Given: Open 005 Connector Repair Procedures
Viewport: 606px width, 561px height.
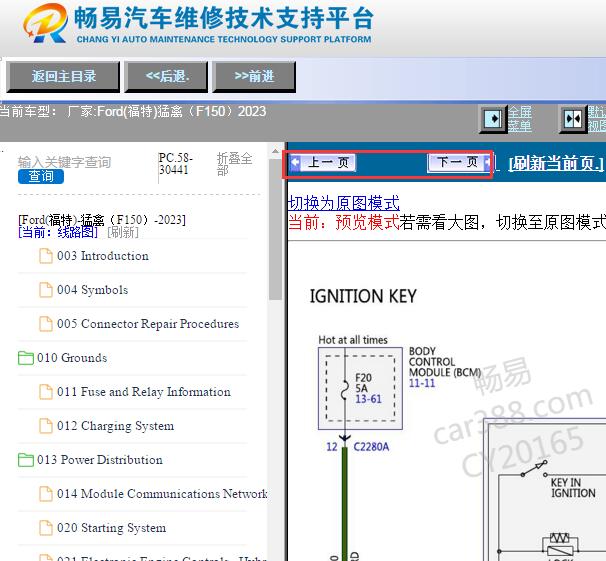Looking at the screenshot, I should coord(148,324).
